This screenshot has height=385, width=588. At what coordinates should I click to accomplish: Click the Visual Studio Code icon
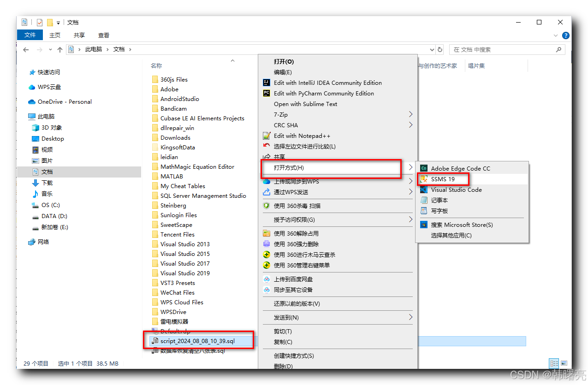click(424, 190)
